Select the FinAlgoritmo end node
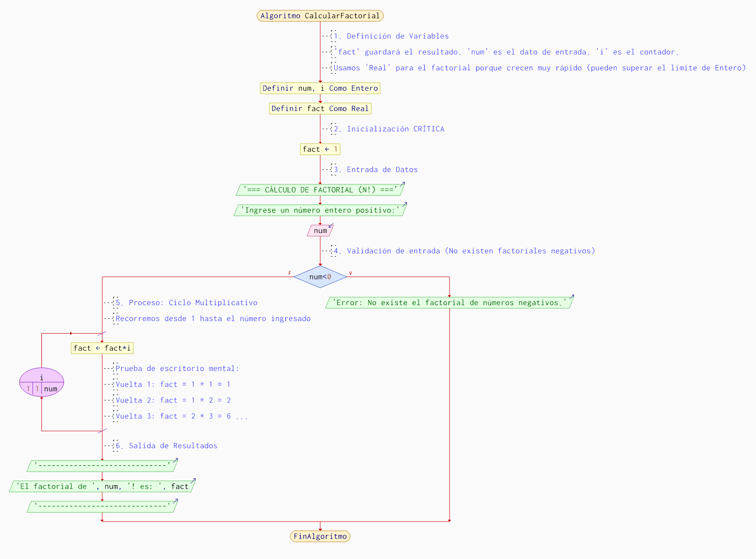 coord(320,536)
